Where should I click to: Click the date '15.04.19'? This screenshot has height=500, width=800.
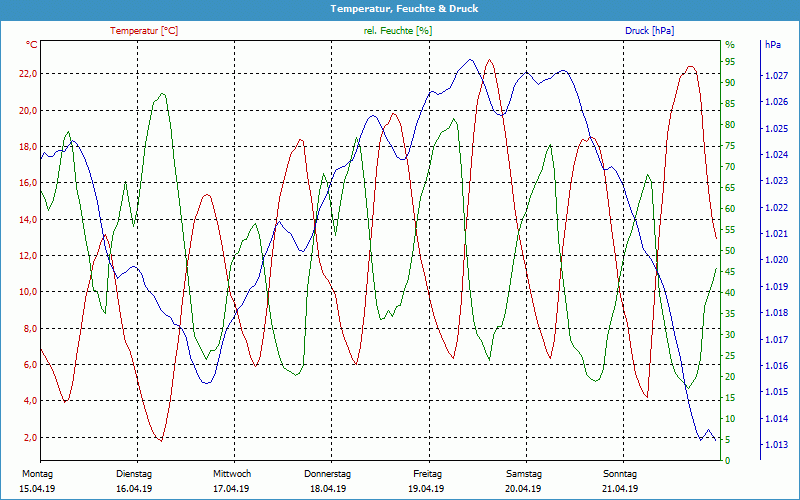(37, 489)
